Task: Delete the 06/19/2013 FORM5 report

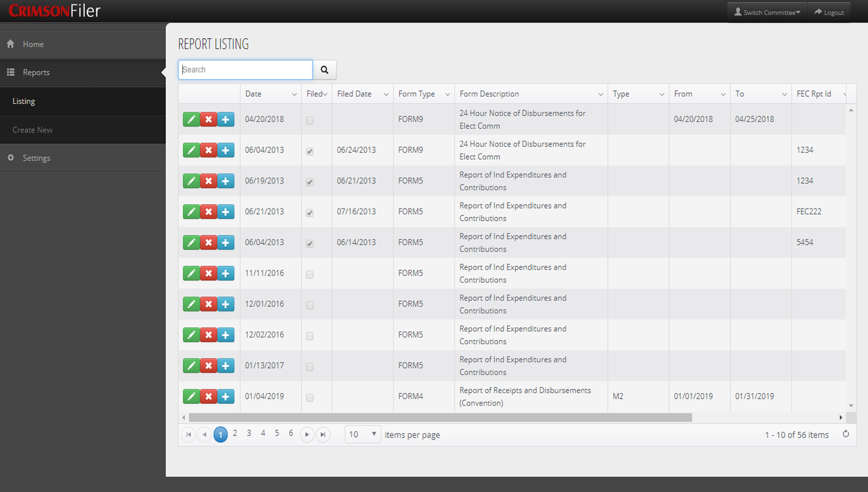Action: pyautogui.click(x=208, y=181)
